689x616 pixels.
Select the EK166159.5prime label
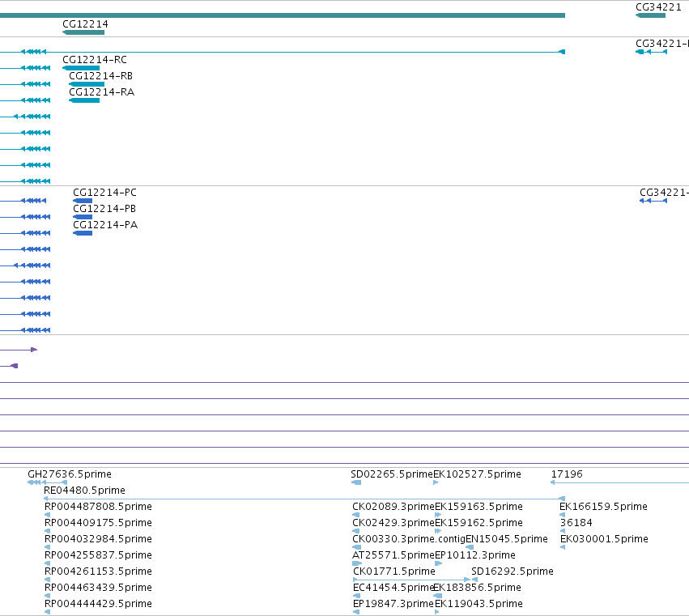click(x=603, y=507)
